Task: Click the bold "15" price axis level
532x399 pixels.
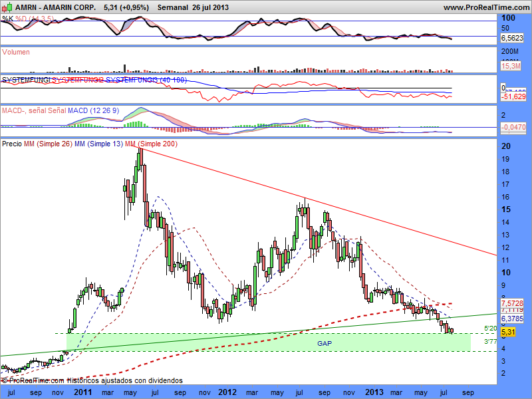Action: pos(506,209)
